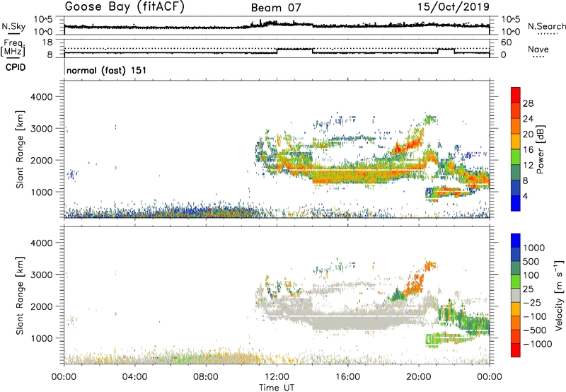Click the '3000' tick label in velocity panel

coord(41,275)
